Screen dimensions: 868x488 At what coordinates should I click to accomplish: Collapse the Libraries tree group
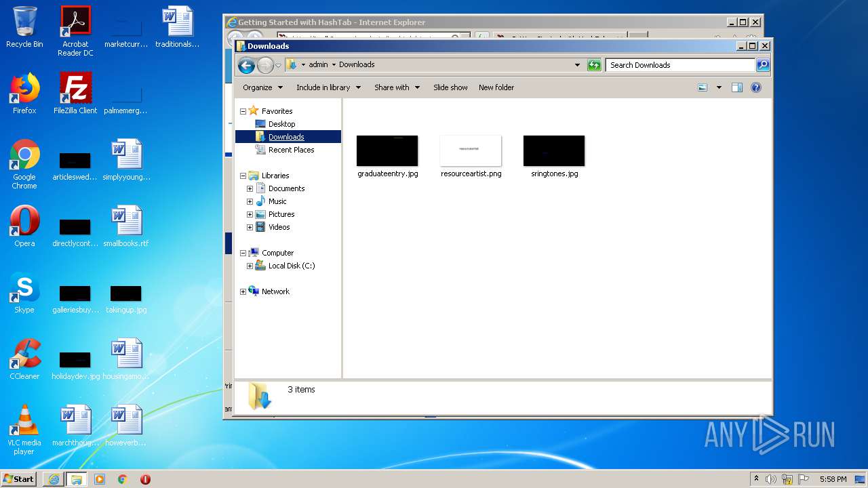pyautogui.click(x=243, y=176)
